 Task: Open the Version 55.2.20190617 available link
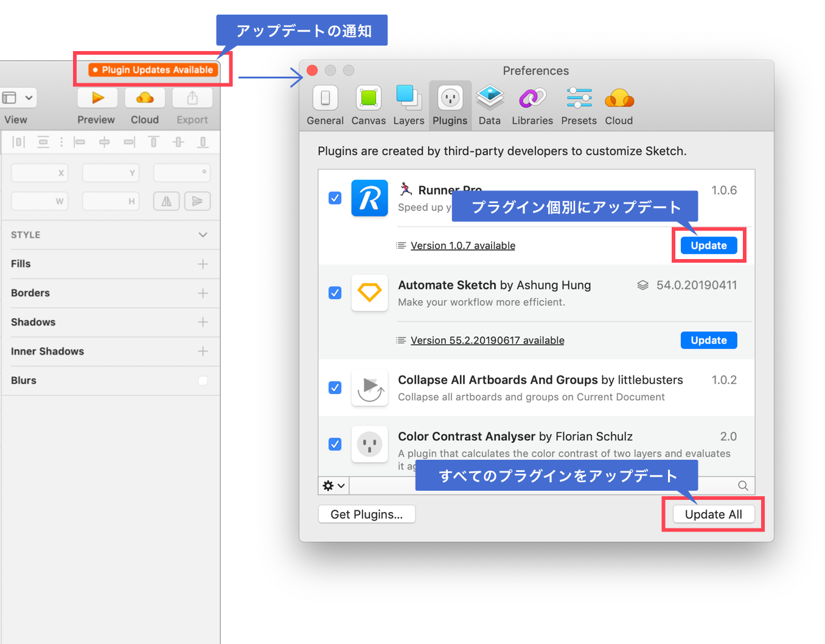pyautogui.click(x=487, y=341)
